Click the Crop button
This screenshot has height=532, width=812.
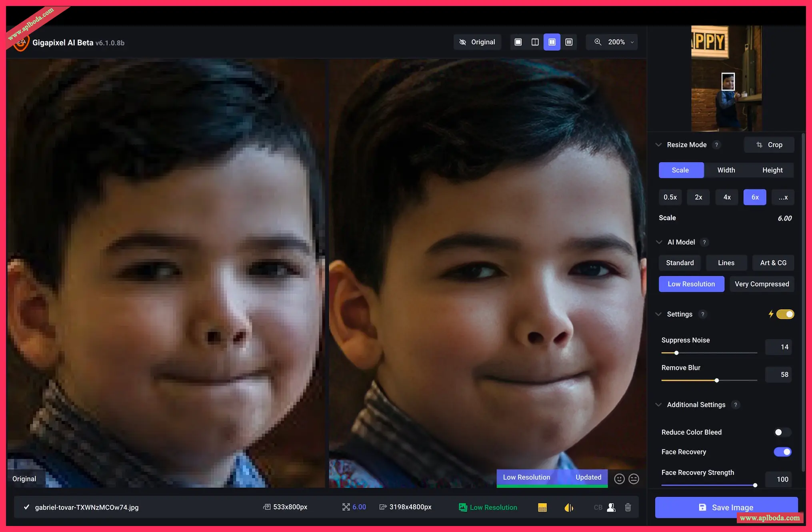pyautogui.click(x=769, y=145)
